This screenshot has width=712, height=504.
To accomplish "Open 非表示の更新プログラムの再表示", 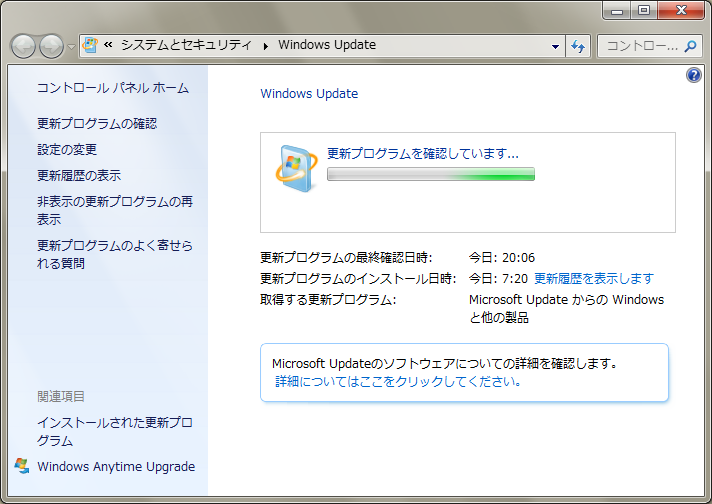I will coord(115,210).
